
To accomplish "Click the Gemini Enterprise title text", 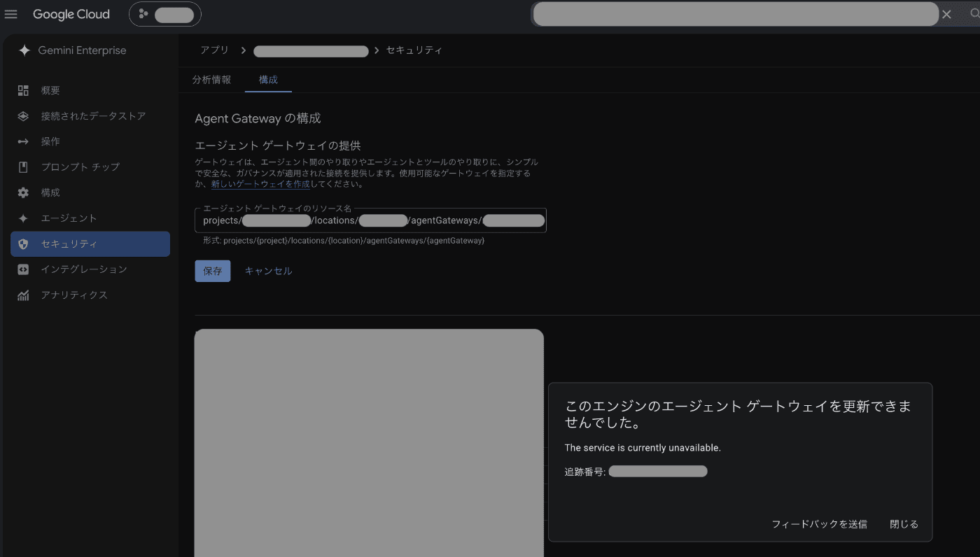I will click(82, 50).
